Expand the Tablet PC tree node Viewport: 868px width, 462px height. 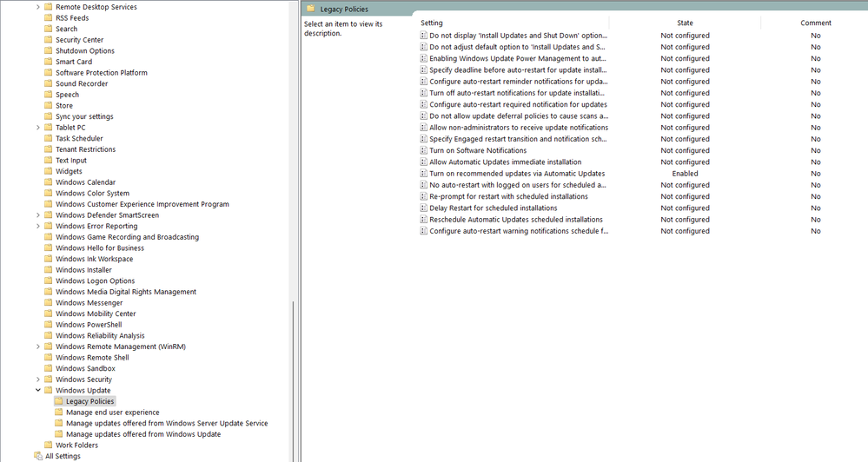pyautogui.click(x=37, y=128)
